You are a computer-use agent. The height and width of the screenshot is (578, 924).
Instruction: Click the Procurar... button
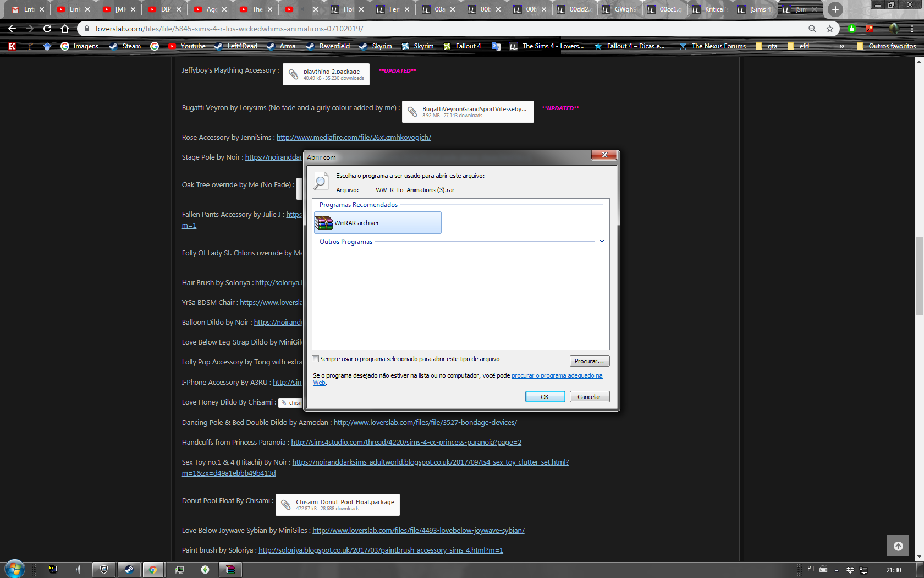pos(589,361)
